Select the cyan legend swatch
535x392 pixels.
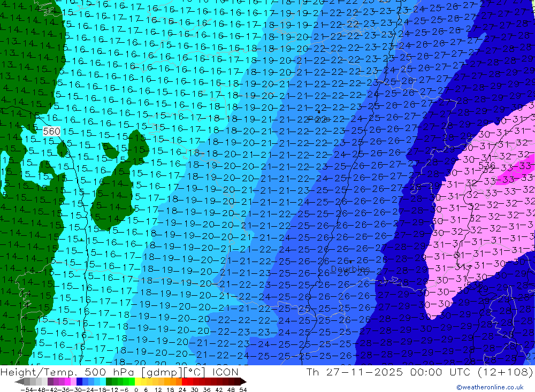pos(103,381)
